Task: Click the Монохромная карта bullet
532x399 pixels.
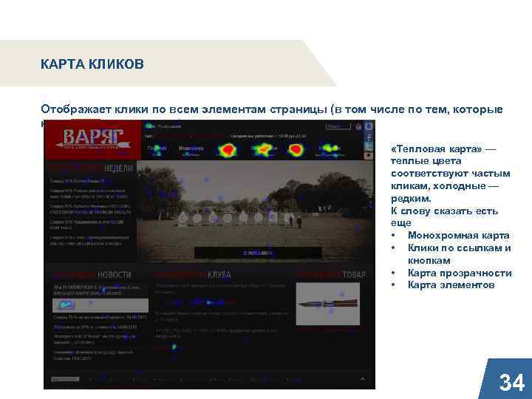Action: (x=458, y=235)
